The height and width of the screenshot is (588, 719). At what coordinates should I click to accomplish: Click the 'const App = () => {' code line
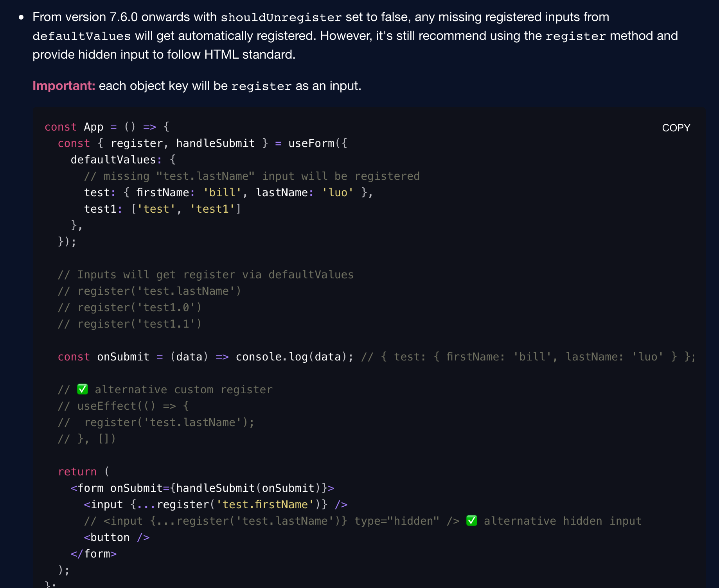107,127
